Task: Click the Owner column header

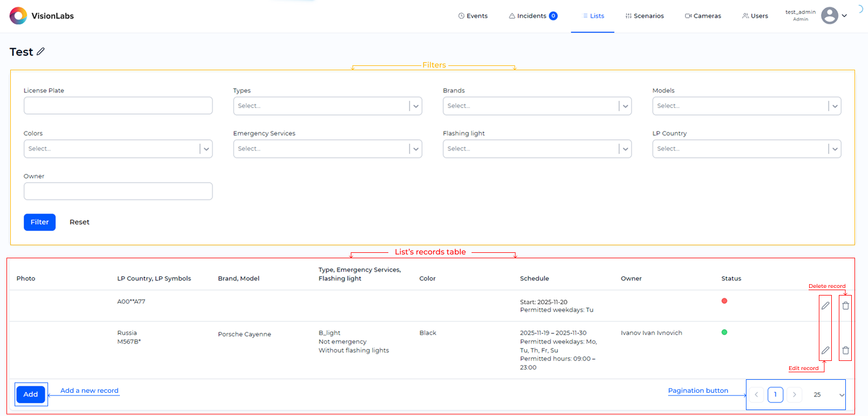Action: pyautogui.click(x=631, y=279)
